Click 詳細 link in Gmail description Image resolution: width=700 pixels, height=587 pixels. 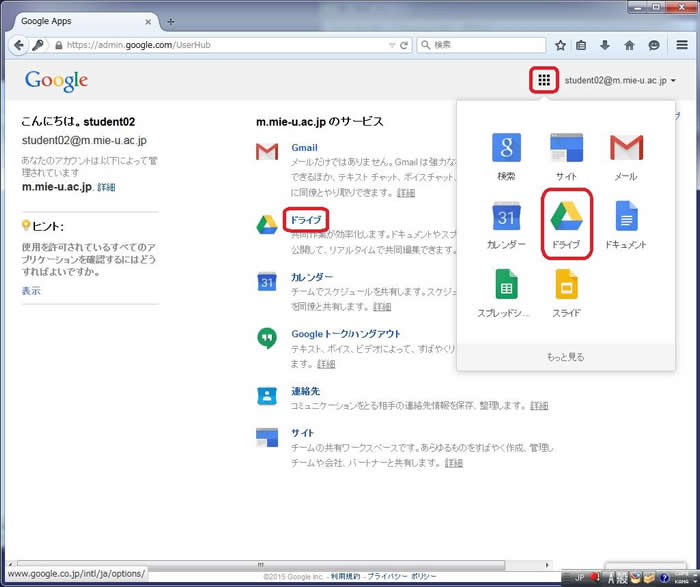[406, 192]
